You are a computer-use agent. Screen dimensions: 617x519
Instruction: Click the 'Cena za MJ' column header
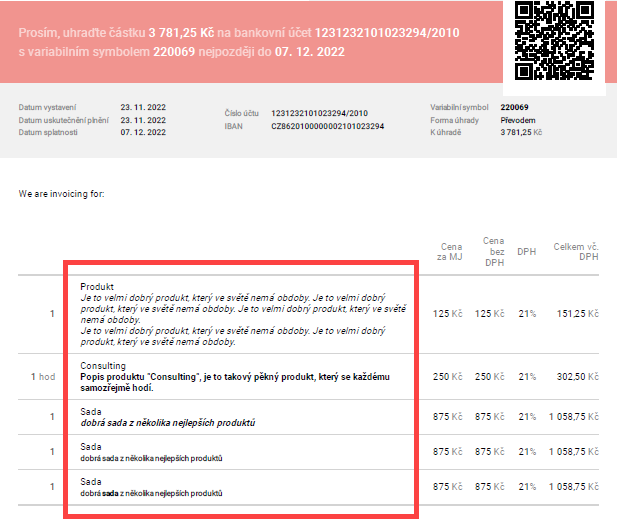[451, 251]
